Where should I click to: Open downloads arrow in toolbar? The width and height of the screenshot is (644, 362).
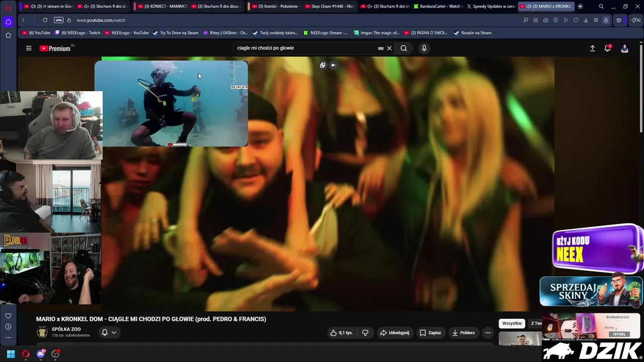tap(586, 20)
